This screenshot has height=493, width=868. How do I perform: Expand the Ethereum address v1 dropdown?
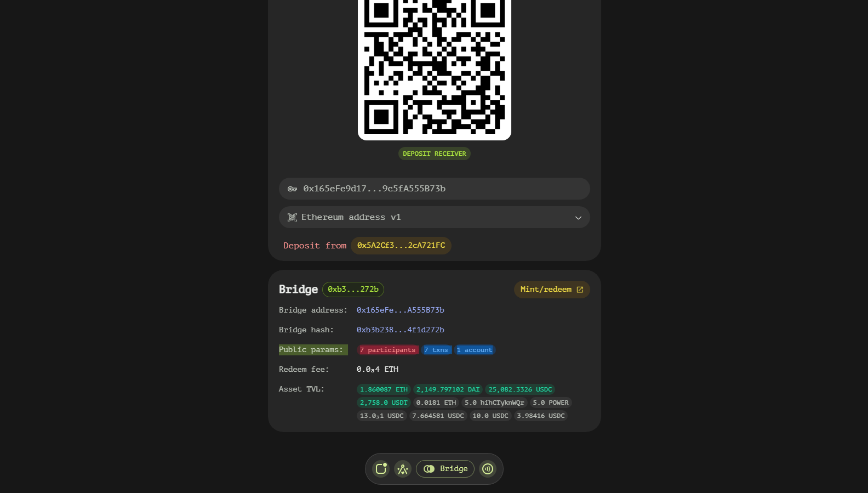[435, 217]
